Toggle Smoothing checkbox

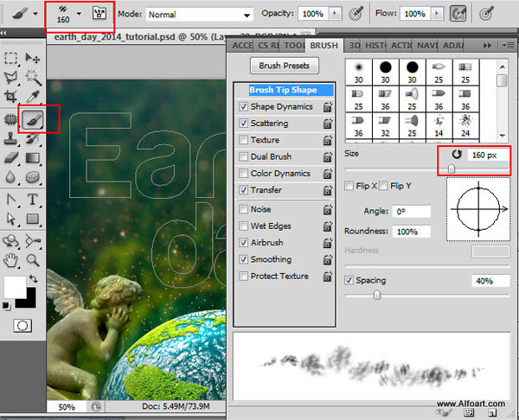[243, 259]
